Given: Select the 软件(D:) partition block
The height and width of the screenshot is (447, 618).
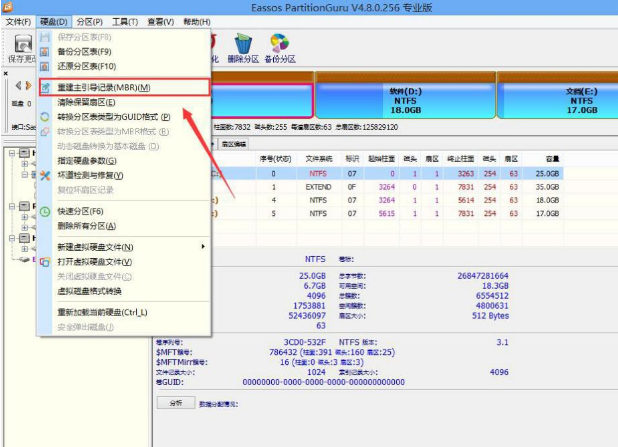Looking at the screenshot, I should coord(405,100).
